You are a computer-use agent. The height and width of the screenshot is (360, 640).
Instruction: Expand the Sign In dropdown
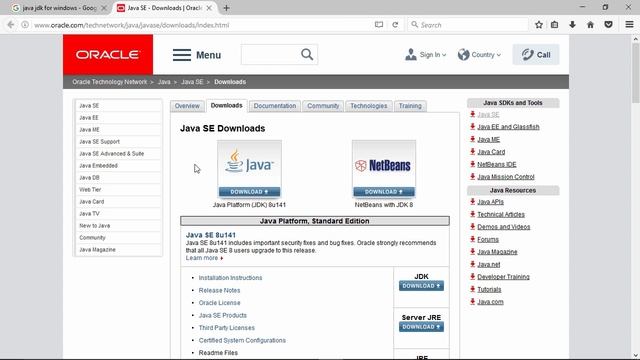(x=426, y=55)
